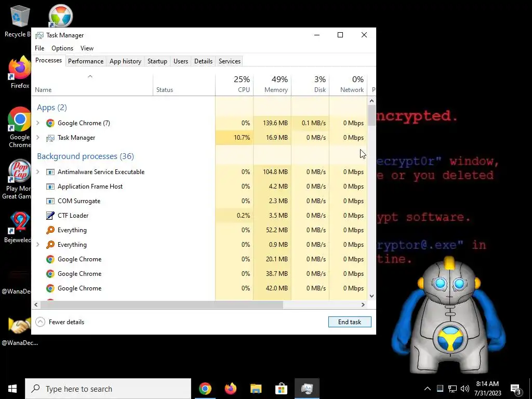The width and height of the screenshot is (532, 399).
Task: Show hidden tray icons chevron
Action: click(x=428, y=389)
